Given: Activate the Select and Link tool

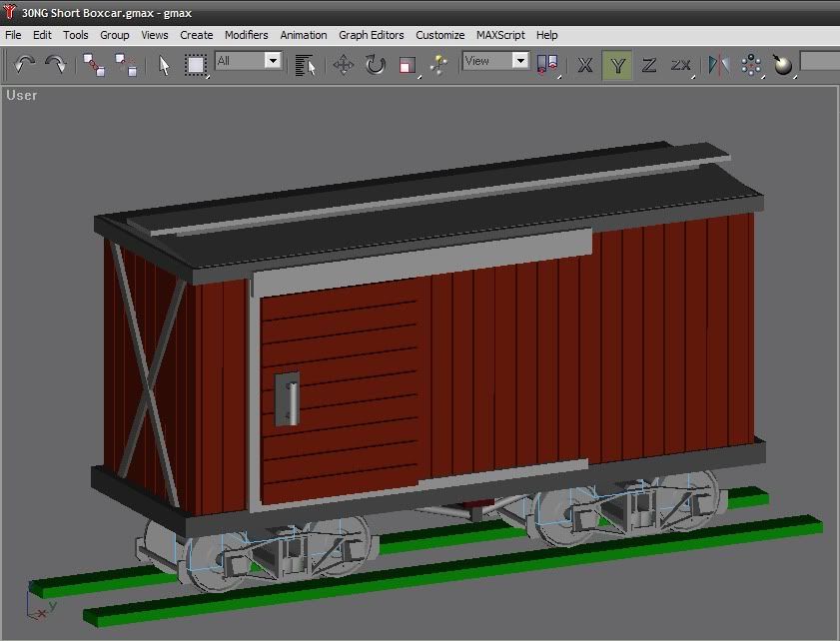Looking at the screenshot, I should coord(94,65).
